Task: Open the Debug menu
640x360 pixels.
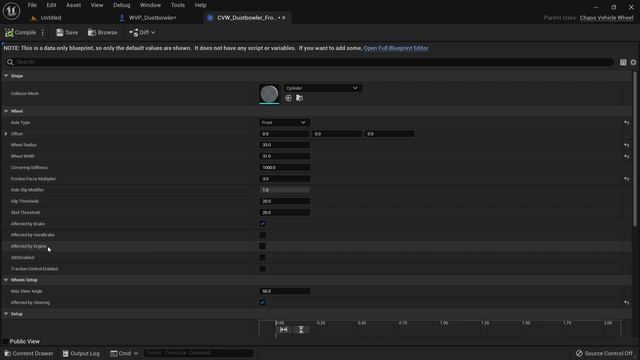Action: click(121, 5)
